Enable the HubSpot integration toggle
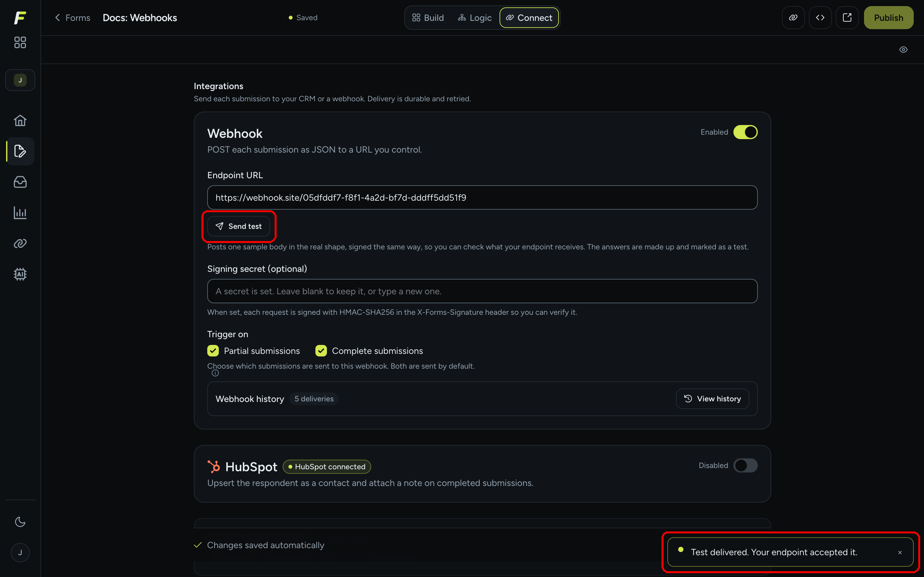 pos(745,465)
